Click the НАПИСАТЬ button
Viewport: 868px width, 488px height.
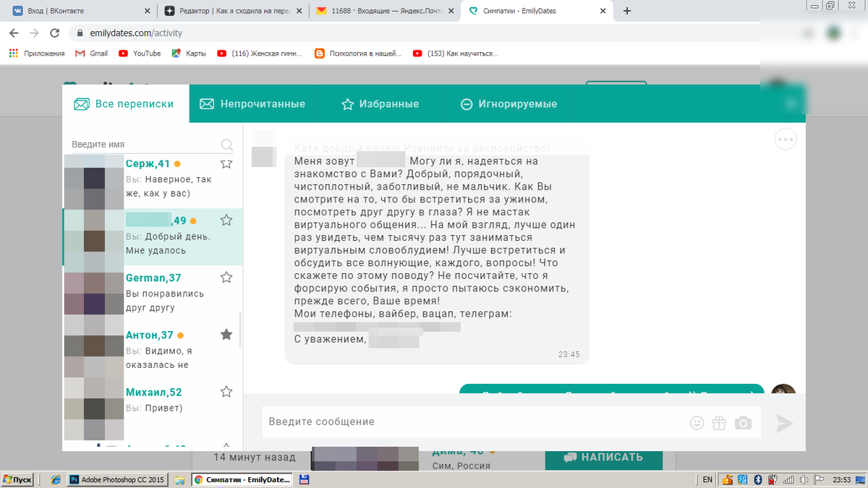tap(603, 457)
